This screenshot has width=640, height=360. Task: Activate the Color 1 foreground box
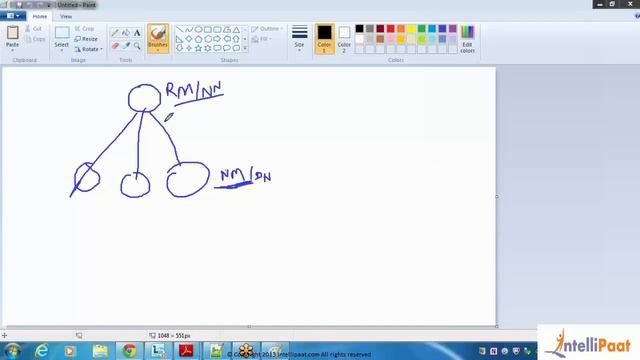pos(324,39)
